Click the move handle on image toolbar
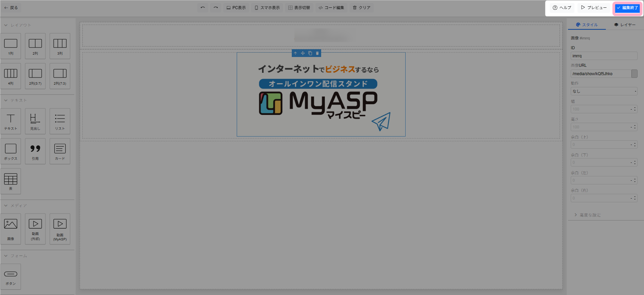Viewport: 644px width, 295px height. pos(303,53)
